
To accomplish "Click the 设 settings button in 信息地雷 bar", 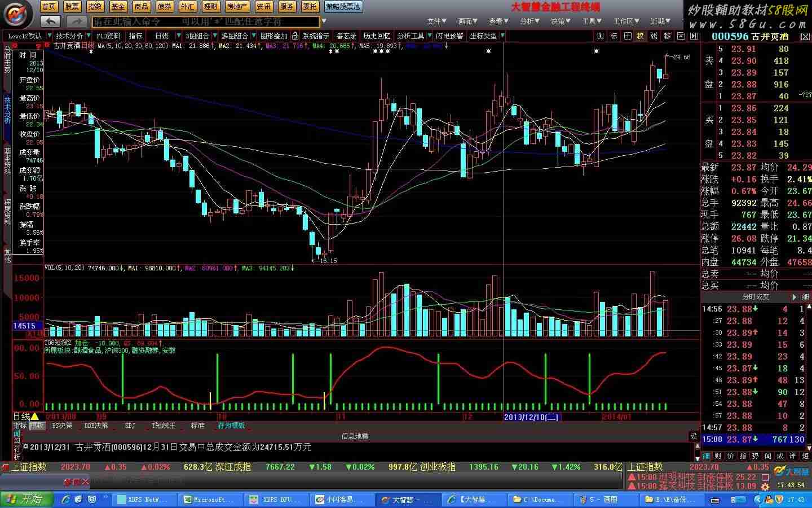I will click(x=694, y=436).
